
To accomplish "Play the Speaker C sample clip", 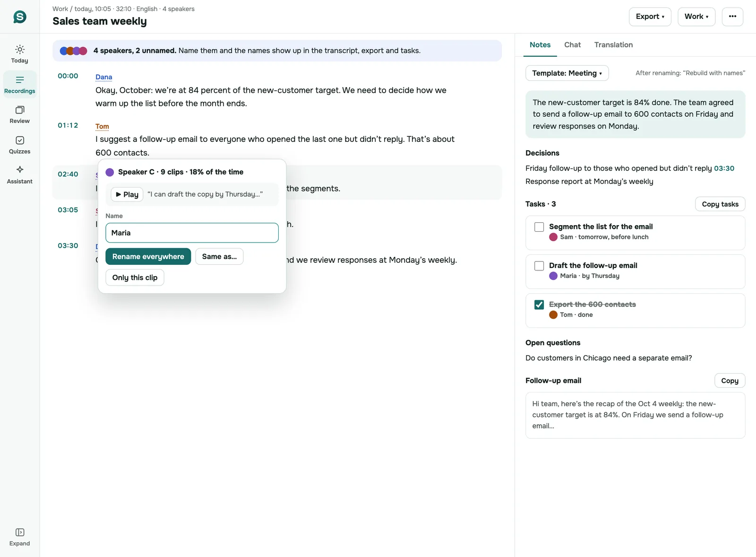I will click(127, 194).
